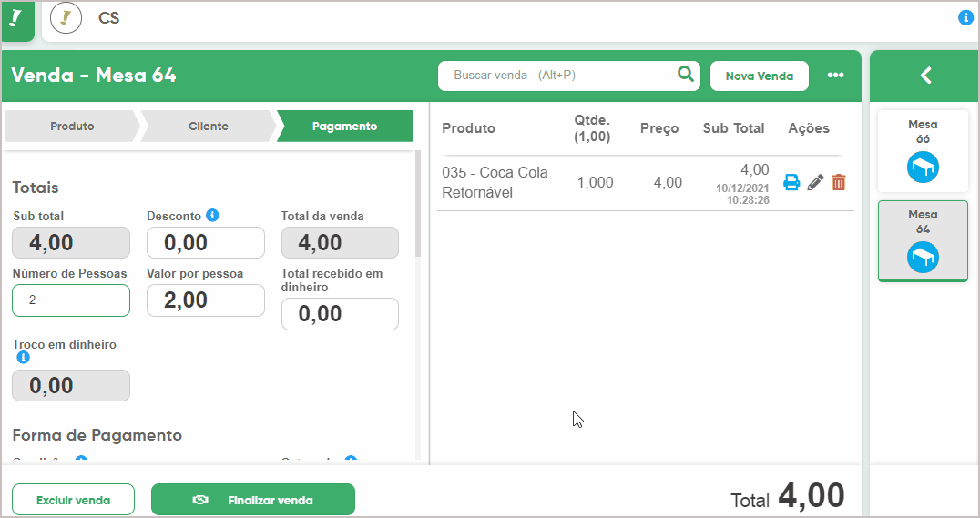Open the three-dots more options menu
Viewport: 980px width, 518px height.
coord(835,75)
